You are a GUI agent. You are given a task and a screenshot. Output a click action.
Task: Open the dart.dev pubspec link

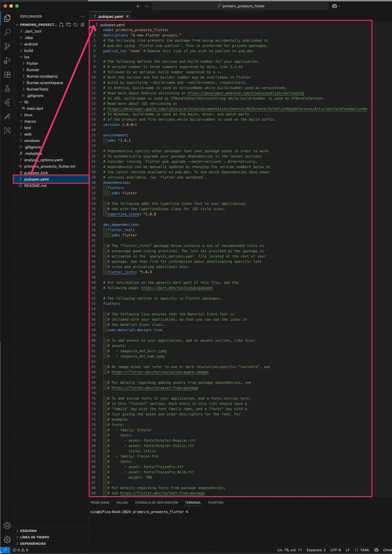(177, 288)
